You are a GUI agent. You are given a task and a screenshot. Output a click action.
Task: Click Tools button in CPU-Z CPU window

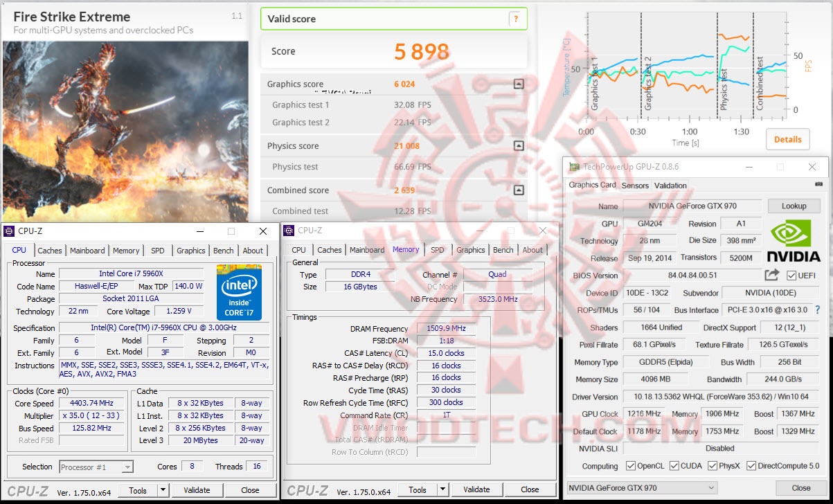click(138, 490)
